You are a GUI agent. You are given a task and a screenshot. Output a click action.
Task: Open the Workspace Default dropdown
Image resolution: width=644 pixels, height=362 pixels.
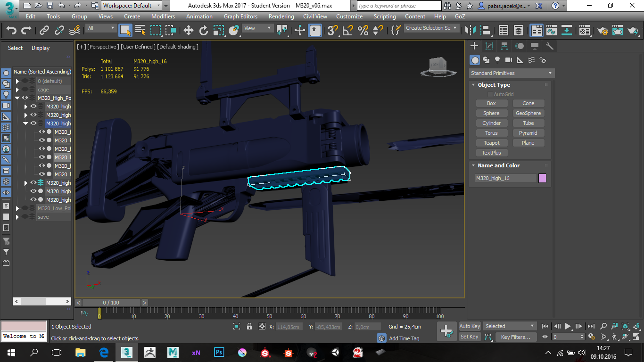point(132,6)
